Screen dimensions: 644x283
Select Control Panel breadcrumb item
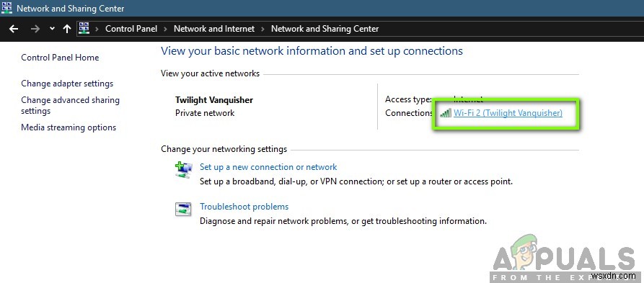coord(131,29)
